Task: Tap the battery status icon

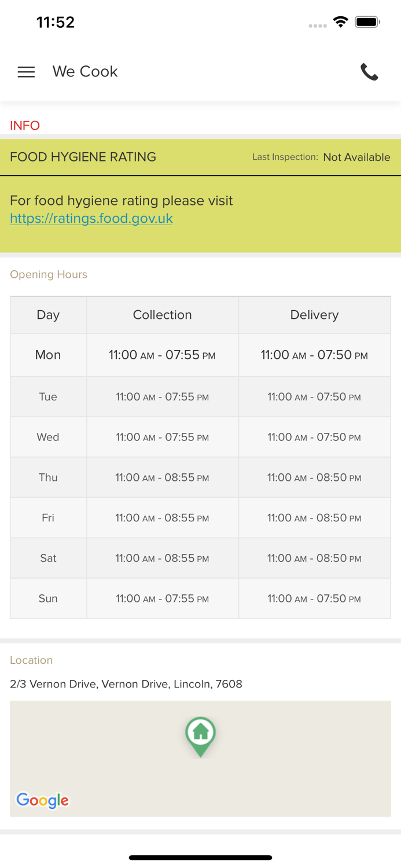Action: pyautogui.click(x=367, y=23)
